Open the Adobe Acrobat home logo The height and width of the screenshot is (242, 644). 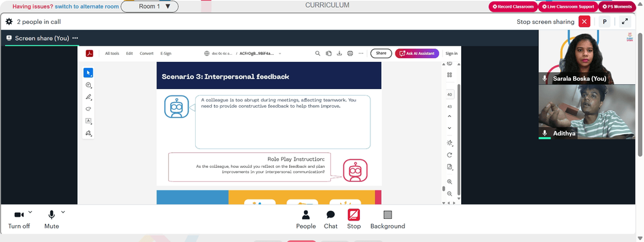tap(89, 54)
